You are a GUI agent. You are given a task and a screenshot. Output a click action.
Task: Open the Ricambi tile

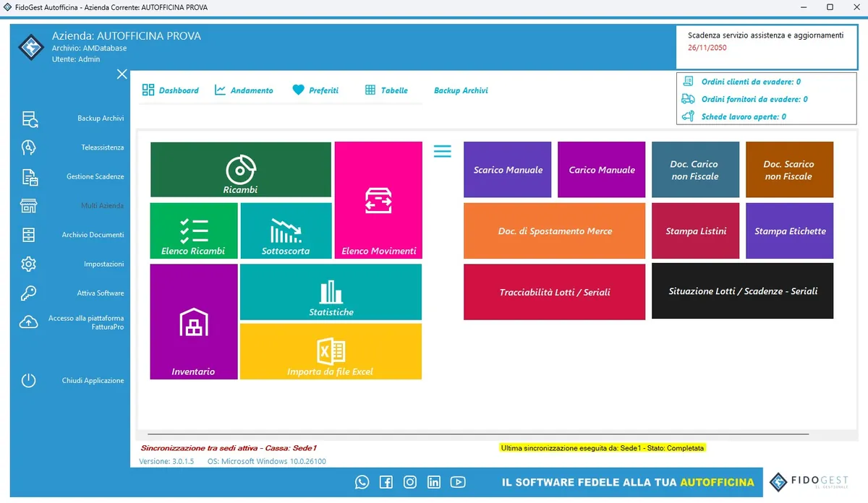click(x=241, y=169)
